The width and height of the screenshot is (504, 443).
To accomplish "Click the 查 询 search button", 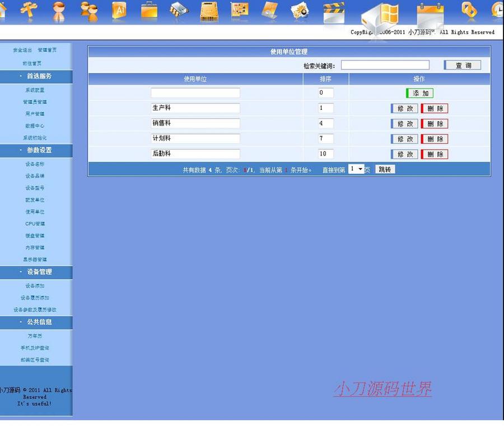I will 463,65.
